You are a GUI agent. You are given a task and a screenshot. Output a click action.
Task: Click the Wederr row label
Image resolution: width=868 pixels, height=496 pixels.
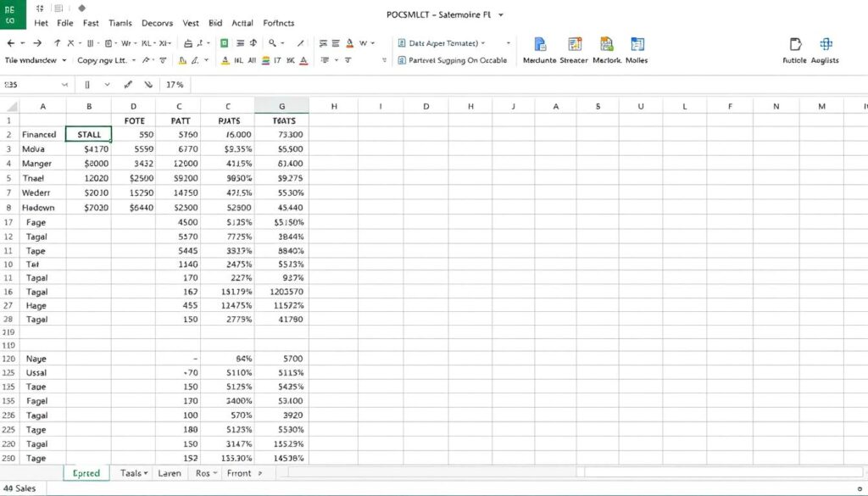(42, 192)
